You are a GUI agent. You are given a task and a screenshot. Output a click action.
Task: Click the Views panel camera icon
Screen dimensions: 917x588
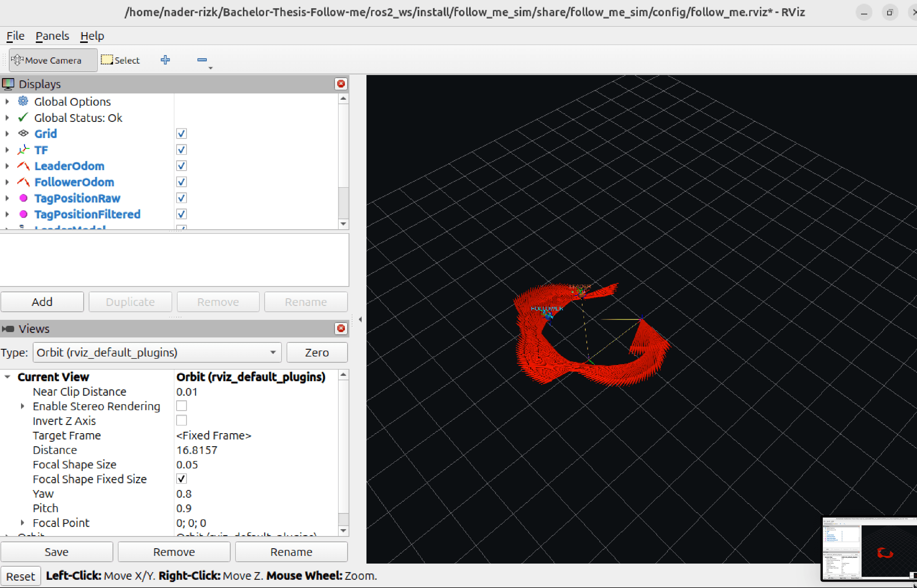(x=8, y=329)
